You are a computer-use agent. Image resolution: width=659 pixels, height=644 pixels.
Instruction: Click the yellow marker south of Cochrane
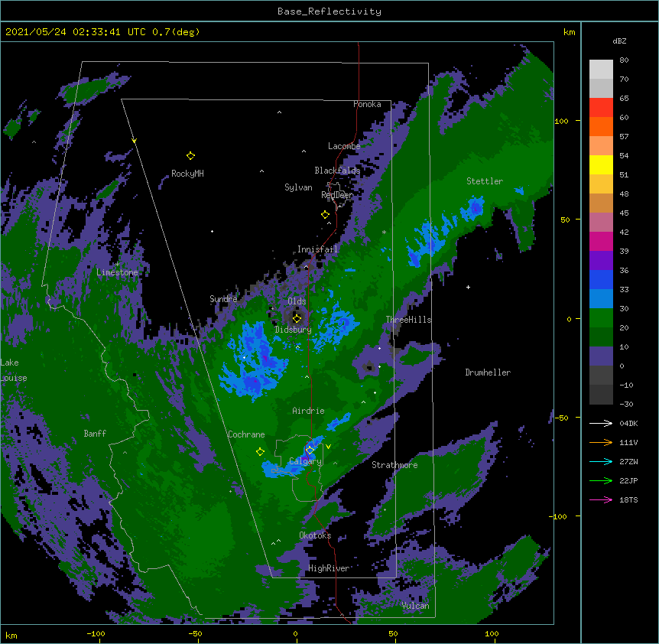coord(260,452)
